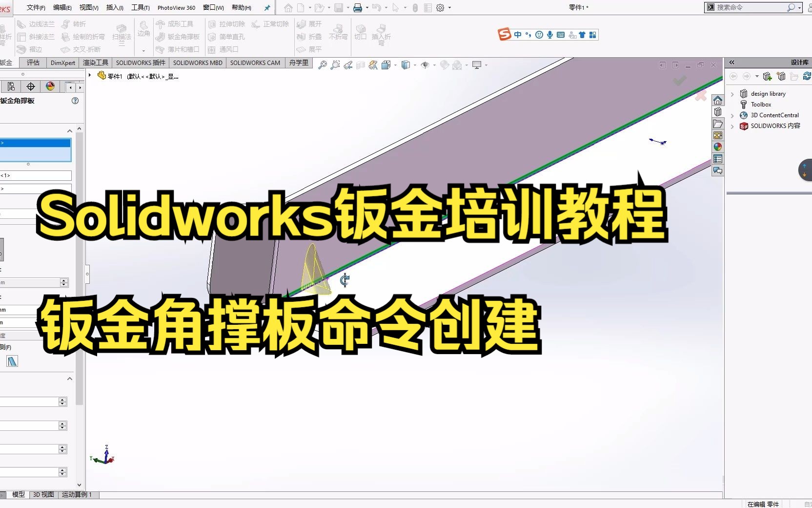Viewport: 812px width, 508px height.
Task: Toggle Sogou Chinese/English input mode
Action: coord(517,35)
